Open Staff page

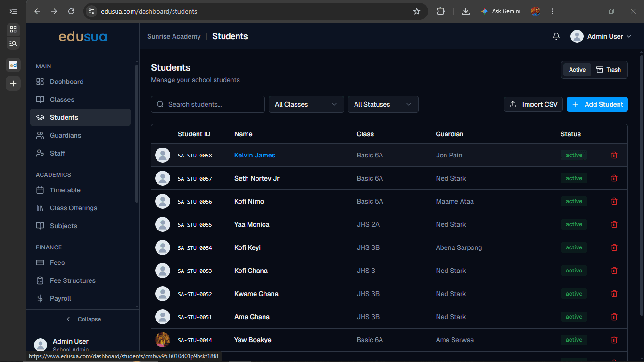click(x=80, y=153)
